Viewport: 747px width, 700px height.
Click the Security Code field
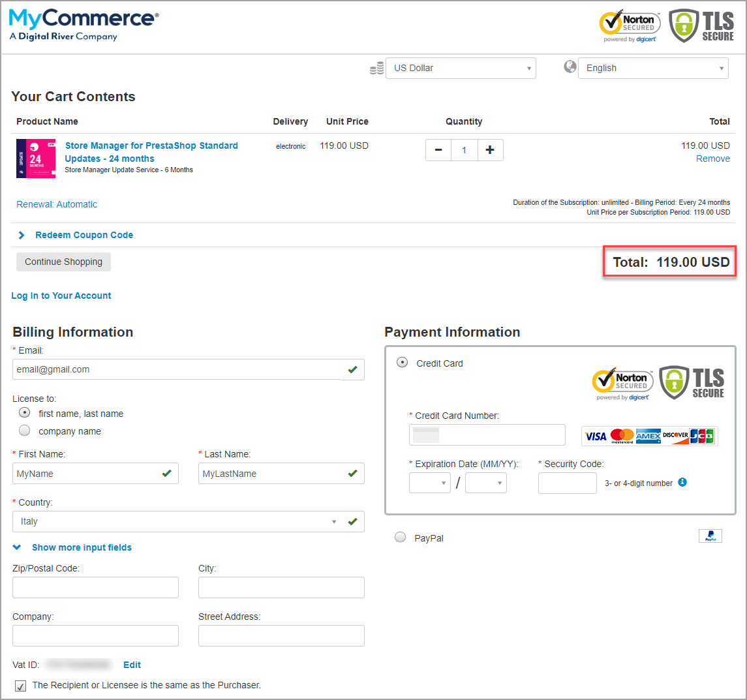click(x=568, y=483)
